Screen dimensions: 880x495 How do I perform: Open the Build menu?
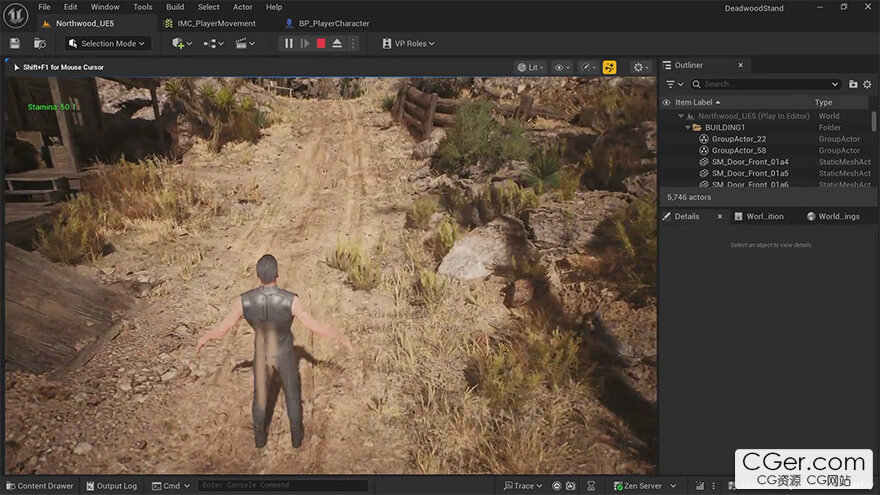[x=175, y=7]
